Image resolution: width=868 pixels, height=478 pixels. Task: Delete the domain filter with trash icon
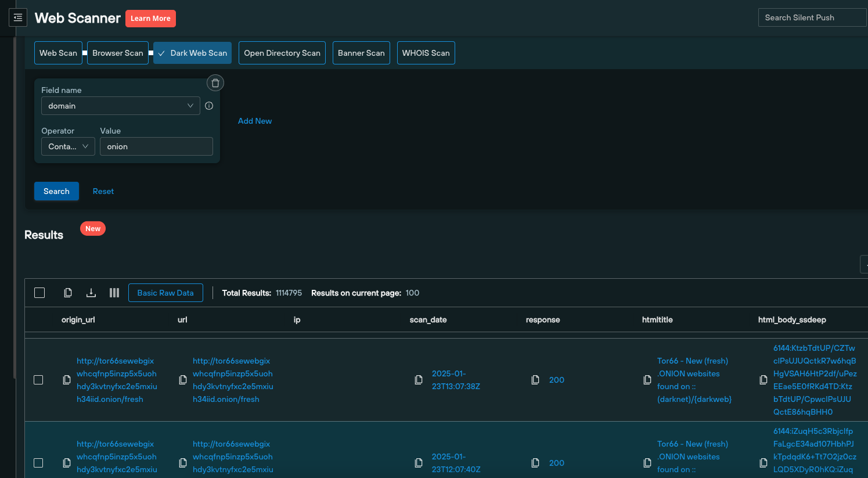click(x=215, y=83)
